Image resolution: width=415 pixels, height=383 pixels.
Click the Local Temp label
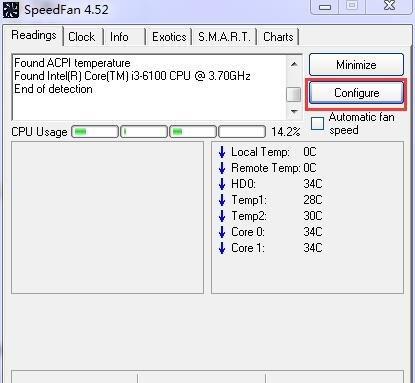tap(260, 152)
